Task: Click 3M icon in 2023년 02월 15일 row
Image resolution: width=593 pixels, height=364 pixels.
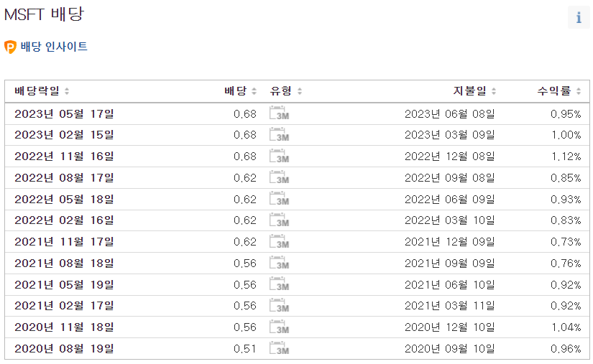Action: (x=279, y=135)
